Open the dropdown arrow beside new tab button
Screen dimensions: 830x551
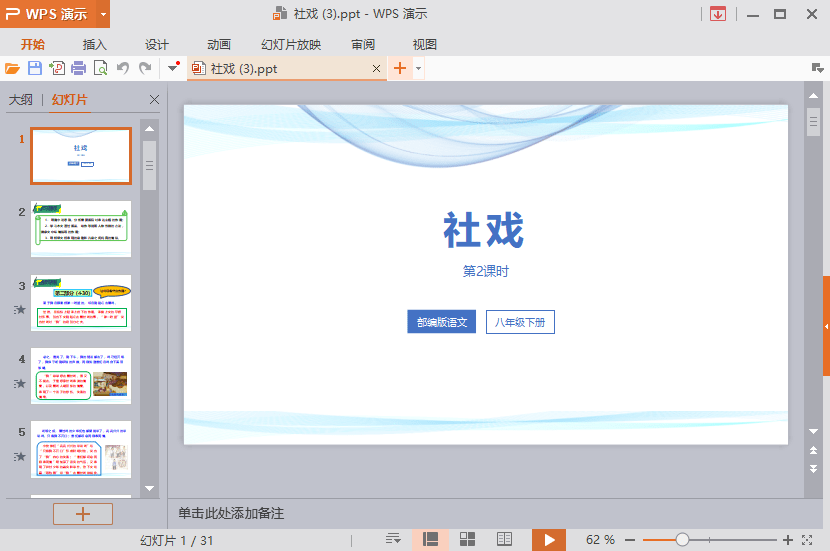pyautogui.click(x=419, y=69)
